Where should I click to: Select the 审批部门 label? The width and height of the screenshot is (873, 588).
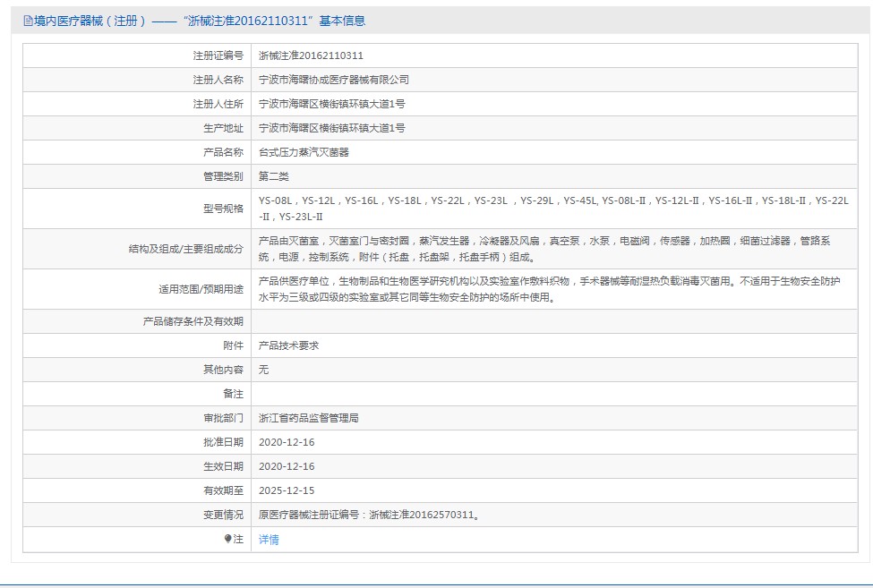(223, 418)
